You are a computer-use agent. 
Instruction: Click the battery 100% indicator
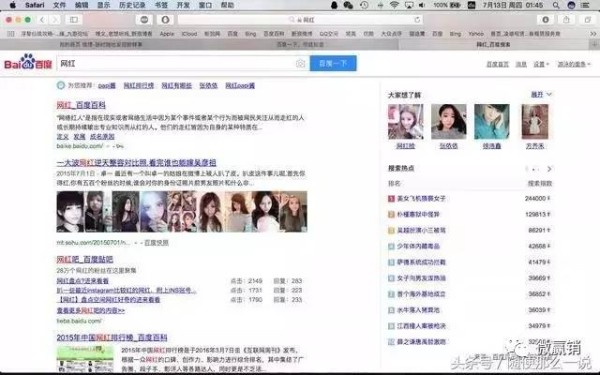click(447, 5)
